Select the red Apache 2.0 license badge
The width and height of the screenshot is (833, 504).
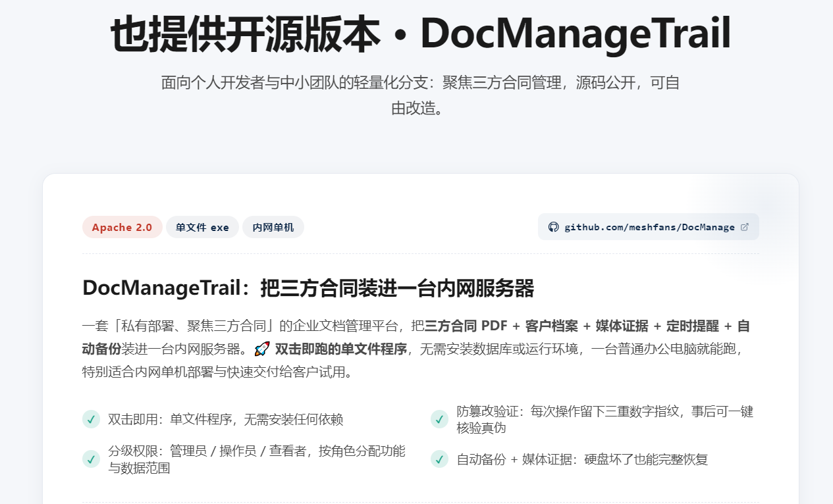pyautogui.click(x=122, y=227)
